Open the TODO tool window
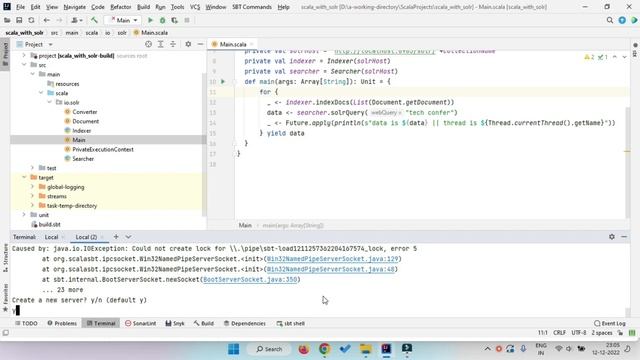This screenshot has height=360, width=640. point(26,323)
